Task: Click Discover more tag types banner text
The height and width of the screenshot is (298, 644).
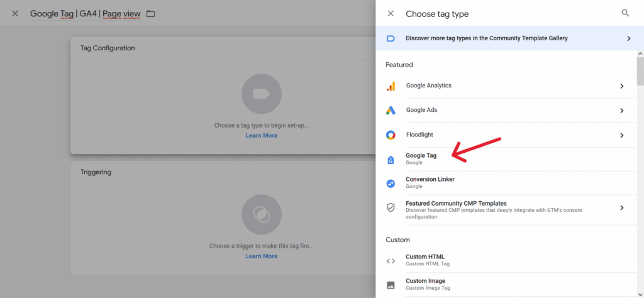Action: [487, 38]
